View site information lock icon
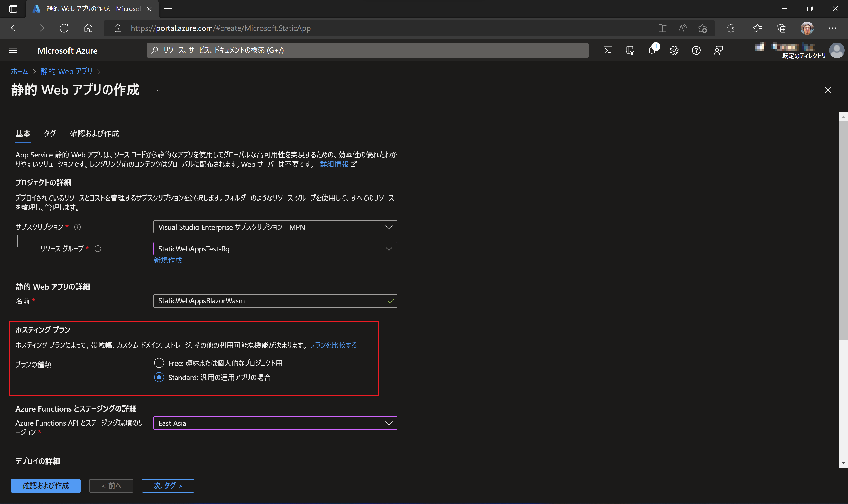The height and width of the screenshot is (504, 848). [118, 28]
